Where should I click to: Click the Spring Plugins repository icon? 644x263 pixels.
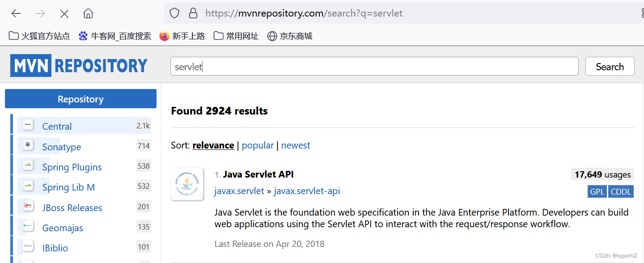(28, 166)
